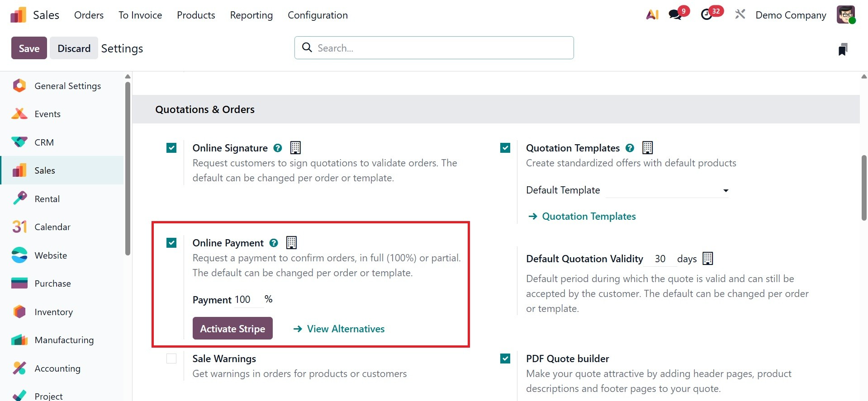Click the Online Signature help icon
The height and width of the screenshot is (401, 868).
pos(278,148)
